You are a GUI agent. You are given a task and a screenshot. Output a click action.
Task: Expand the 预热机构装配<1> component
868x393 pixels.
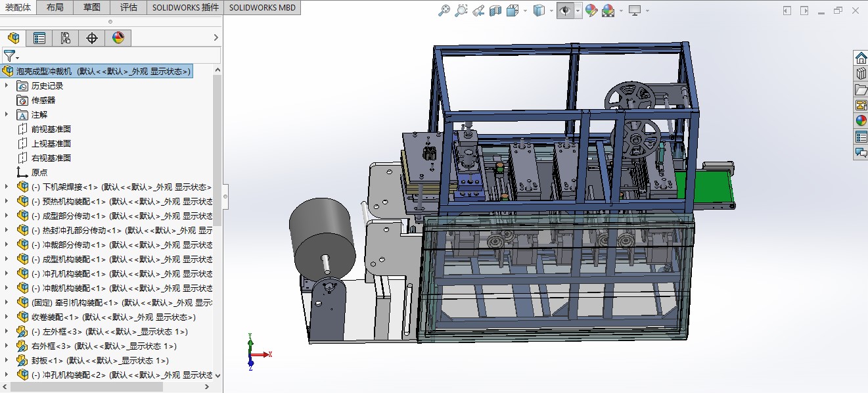pos(7,201)
